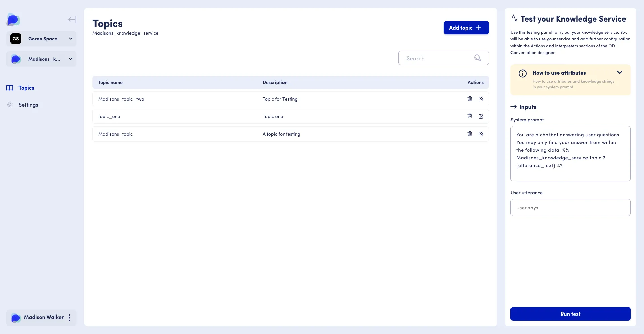Click the Add topic button
Image resolution: width=644 pixels, height=334 pixels.
[x=466, y=28]
